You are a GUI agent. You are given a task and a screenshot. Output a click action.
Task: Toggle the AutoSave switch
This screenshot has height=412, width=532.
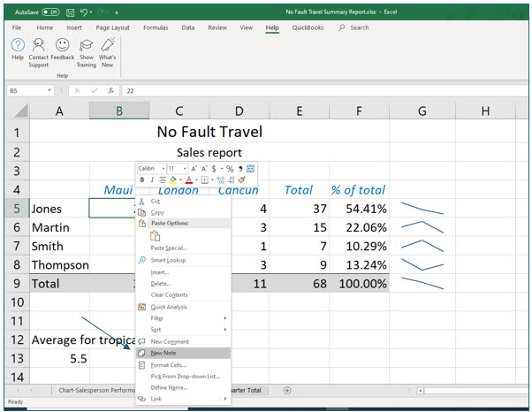point(50,12)
